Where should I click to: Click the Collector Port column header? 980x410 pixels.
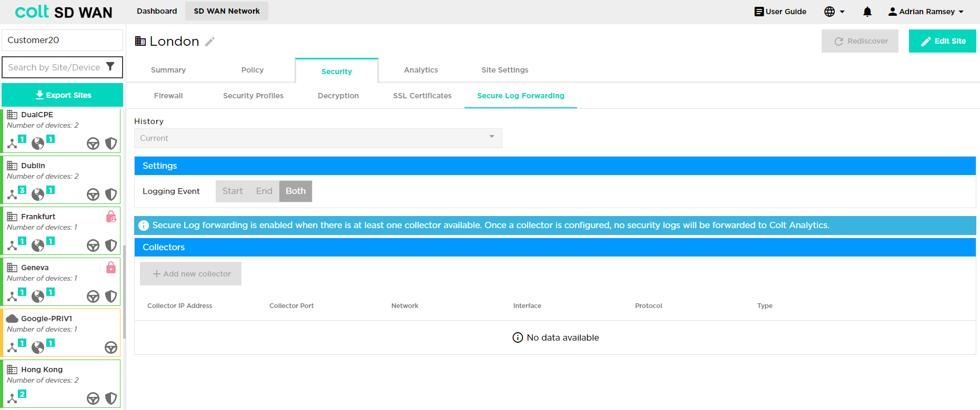click(x=291, y=306)
